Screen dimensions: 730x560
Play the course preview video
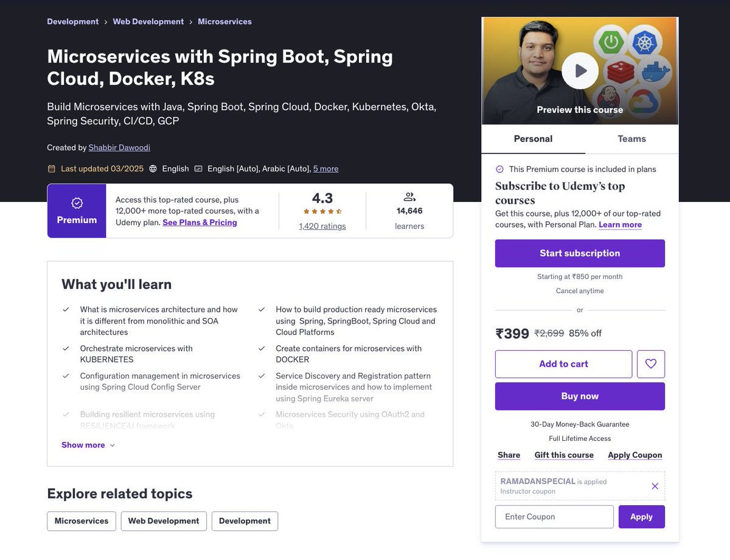(580, 71)
